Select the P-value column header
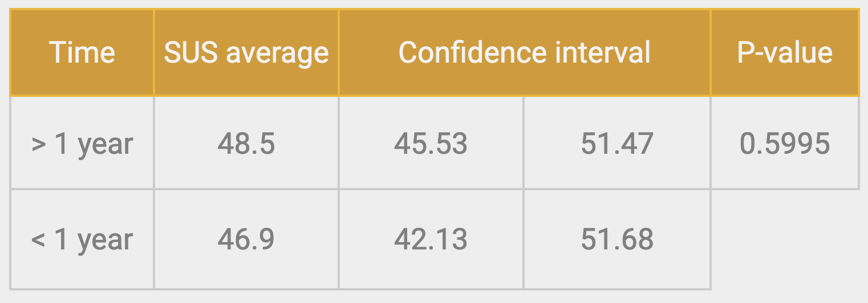 coord(785,52)
